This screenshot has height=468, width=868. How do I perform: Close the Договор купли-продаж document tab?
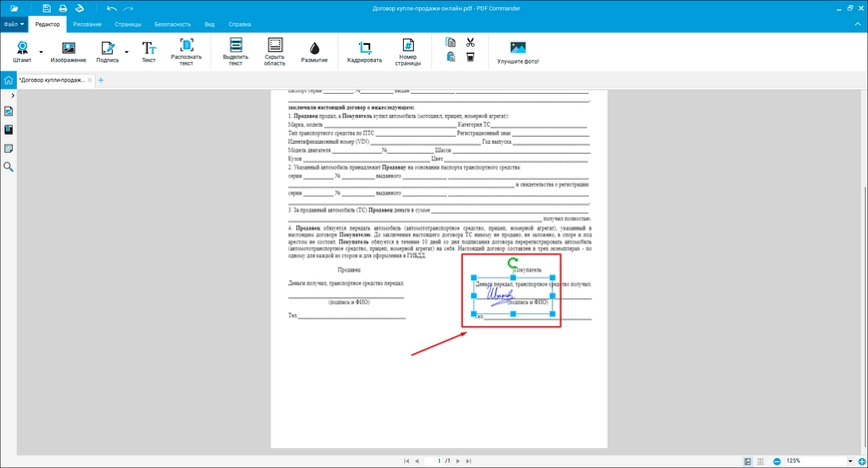[90, 80]
